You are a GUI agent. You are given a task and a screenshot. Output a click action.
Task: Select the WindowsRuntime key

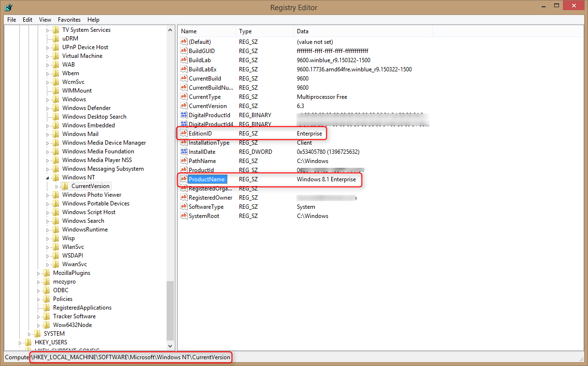(x=85, y=230)
